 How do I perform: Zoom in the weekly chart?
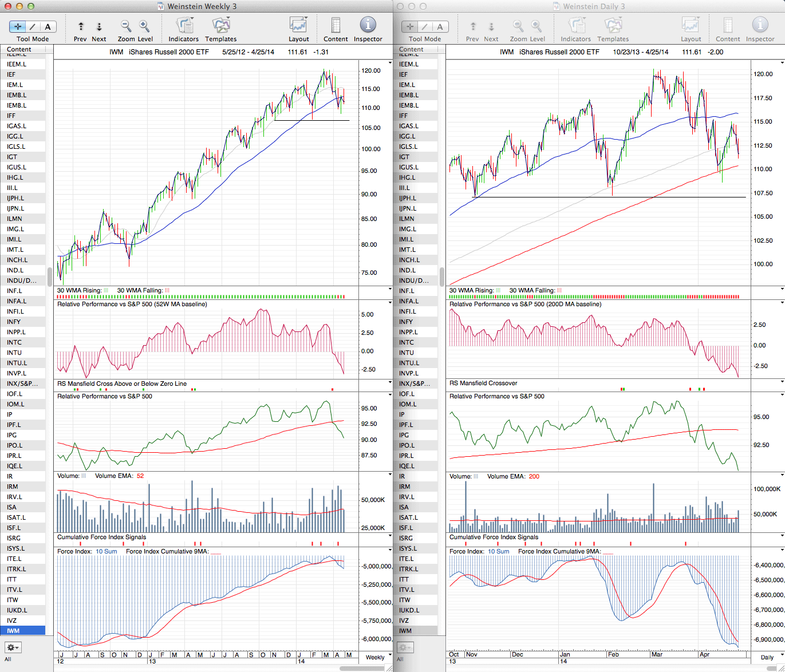[144, 26]
